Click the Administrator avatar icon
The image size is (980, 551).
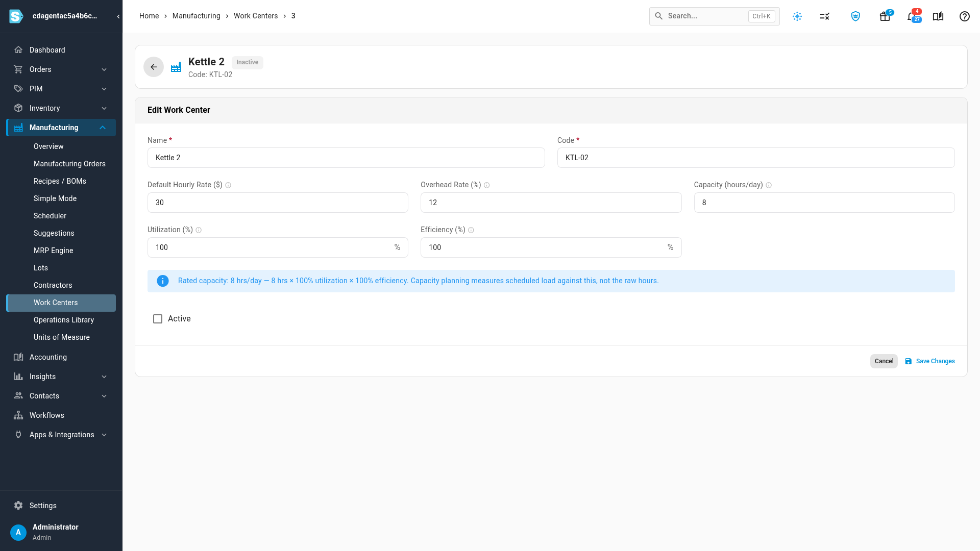click(x=18, y=532)
